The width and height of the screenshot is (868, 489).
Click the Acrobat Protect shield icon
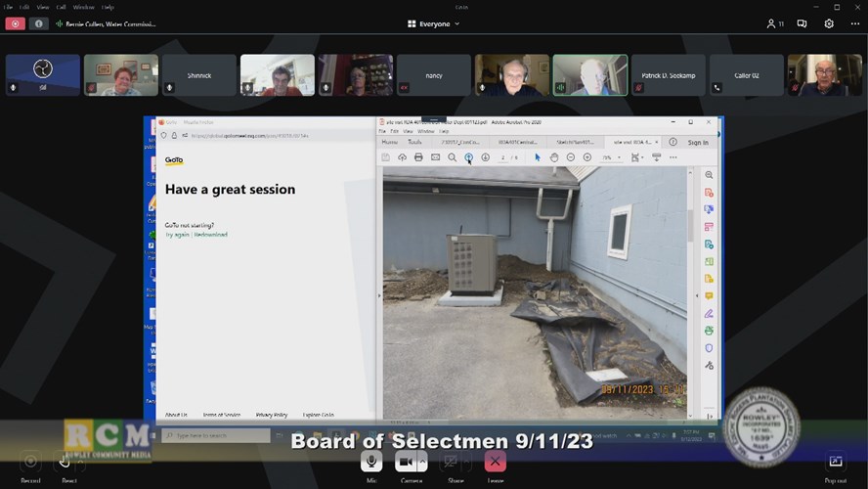tap(709, 348)
